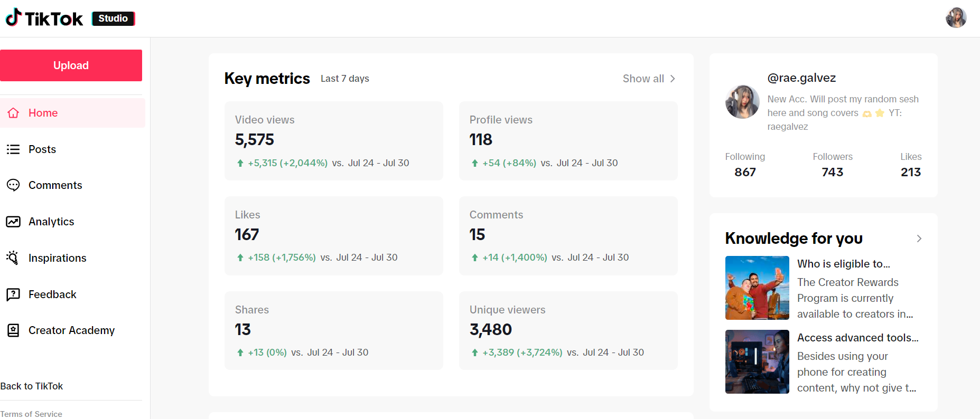Viewport: 980px width, 419px height.
Task: Click the TikTok logo icon
Action: (14, 17)
